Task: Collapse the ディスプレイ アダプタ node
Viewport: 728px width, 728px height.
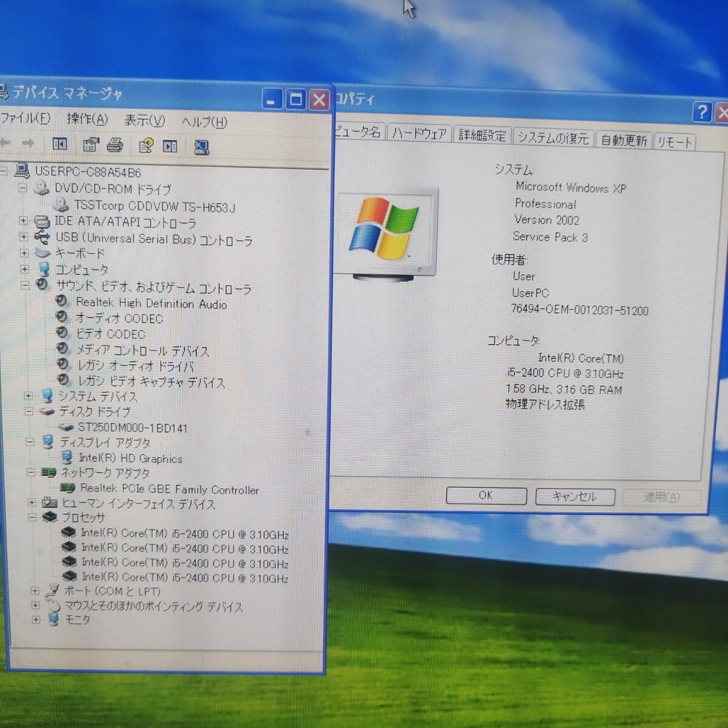Action: (29, 442)
